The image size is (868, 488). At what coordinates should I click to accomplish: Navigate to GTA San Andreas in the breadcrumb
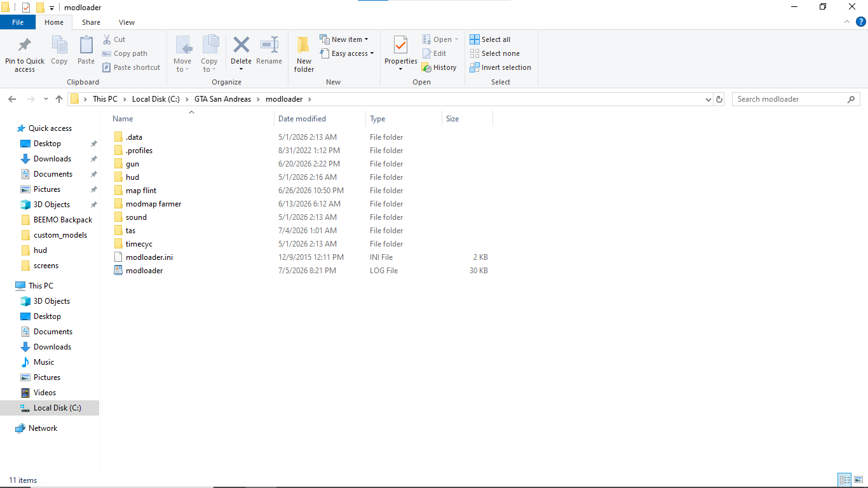coord(223,99)
